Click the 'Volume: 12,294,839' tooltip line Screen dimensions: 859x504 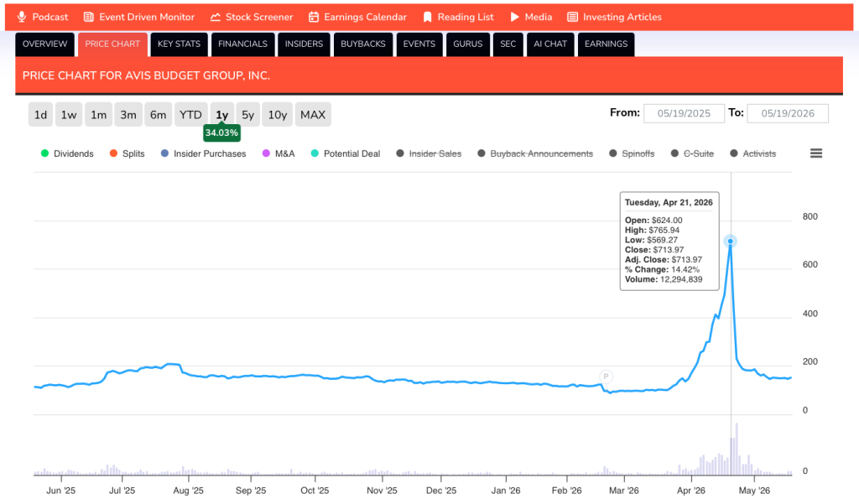click(x=664, y=279)
